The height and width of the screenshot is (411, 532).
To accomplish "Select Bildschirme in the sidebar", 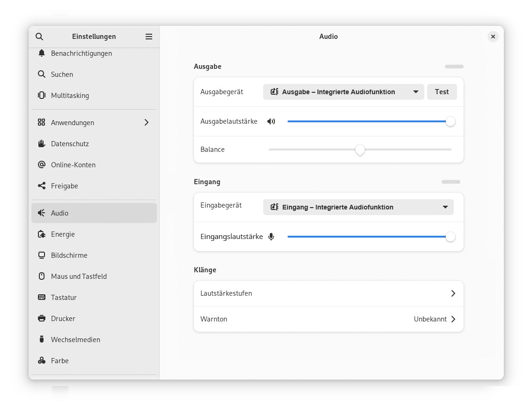I will pyautogui.click(x=69, y=255).
